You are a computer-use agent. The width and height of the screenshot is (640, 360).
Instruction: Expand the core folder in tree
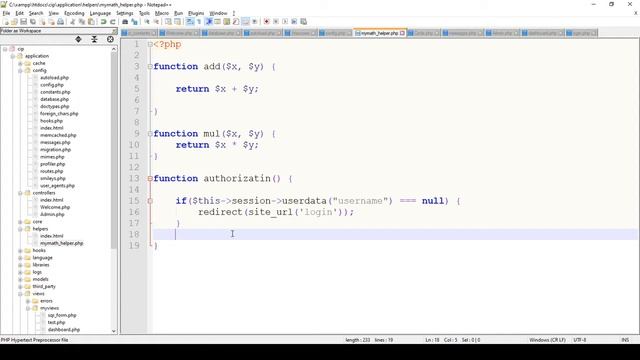(20, 222)
